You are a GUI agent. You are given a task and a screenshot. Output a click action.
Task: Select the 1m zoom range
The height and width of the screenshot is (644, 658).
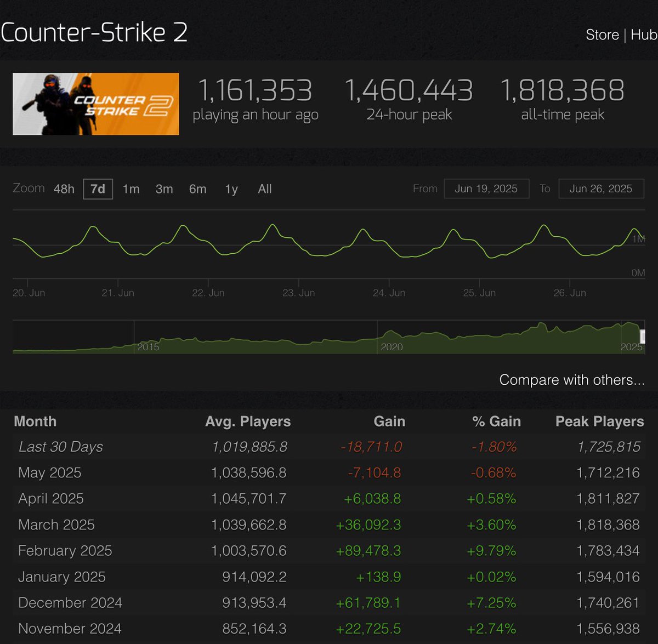point(131,189)
